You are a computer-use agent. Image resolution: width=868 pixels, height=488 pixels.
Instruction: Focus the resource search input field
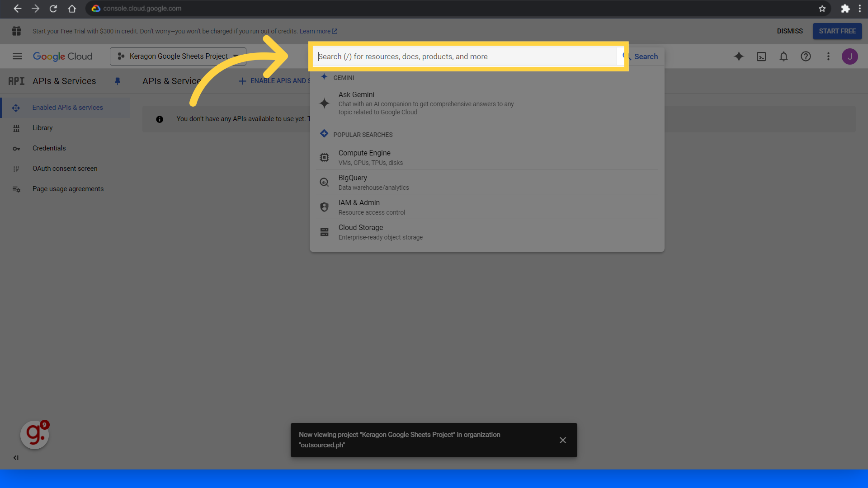tap(466, 56)
